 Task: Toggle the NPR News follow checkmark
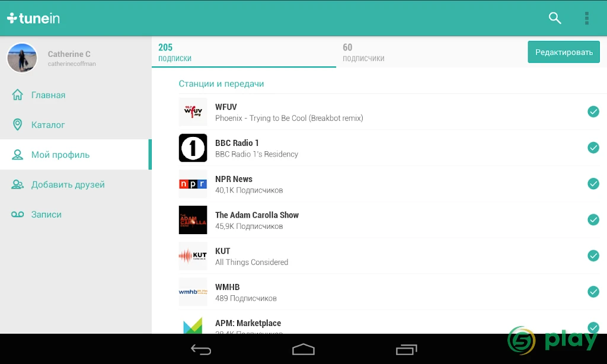tap(593, 184)
